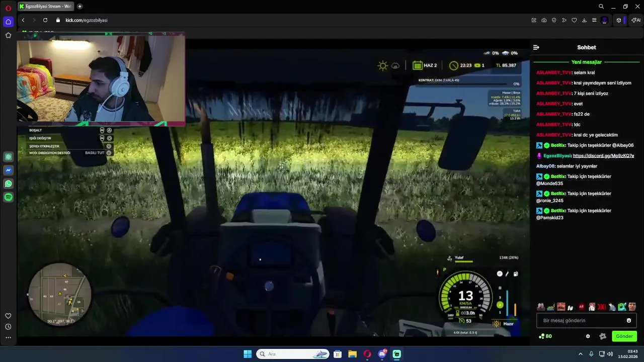Open EgzozBilyasi username in chat

(x=557, y=156)
